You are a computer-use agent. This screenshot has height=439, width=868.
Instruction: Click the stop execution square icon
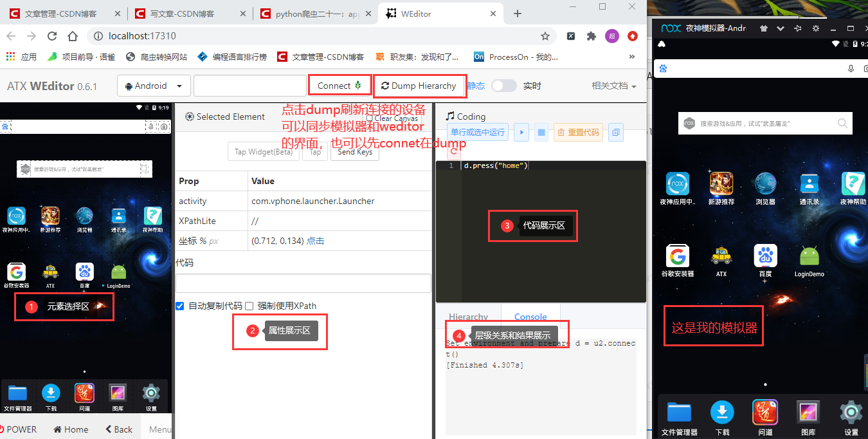tap(541, 131)
